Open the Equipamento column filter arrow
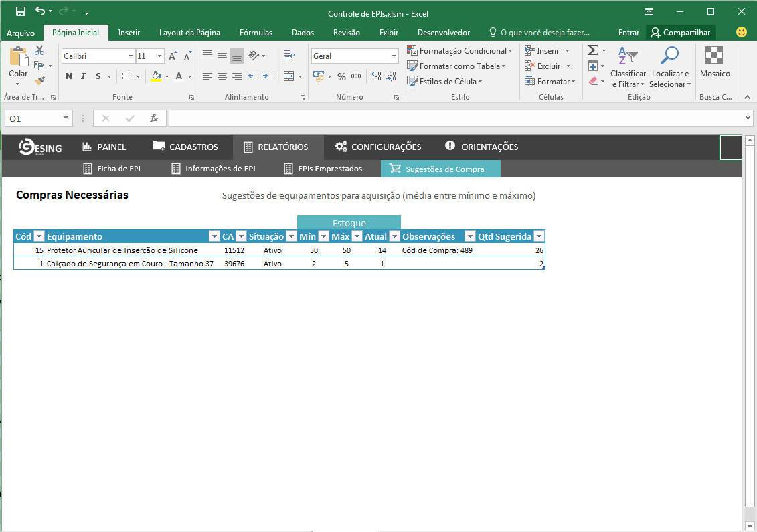Image resolution: width=757 pixels, height=532 pixels. click(x=214, y=236)
